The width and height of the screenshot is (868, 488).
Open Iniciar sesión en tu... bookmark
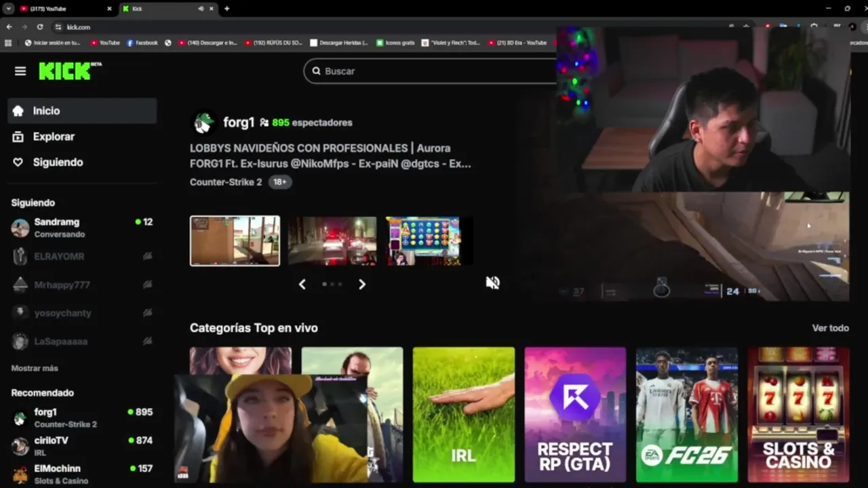click(52, 43)
